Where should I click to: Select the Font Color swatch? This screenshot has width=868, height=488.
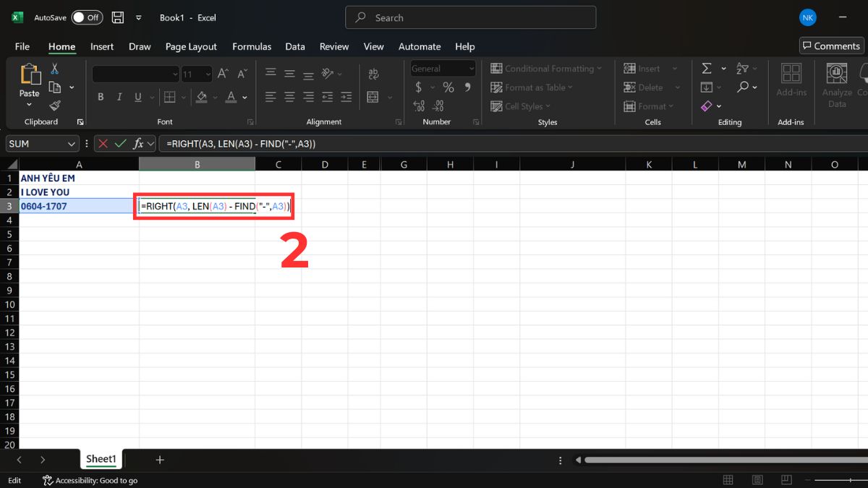[x=230, y=97]
